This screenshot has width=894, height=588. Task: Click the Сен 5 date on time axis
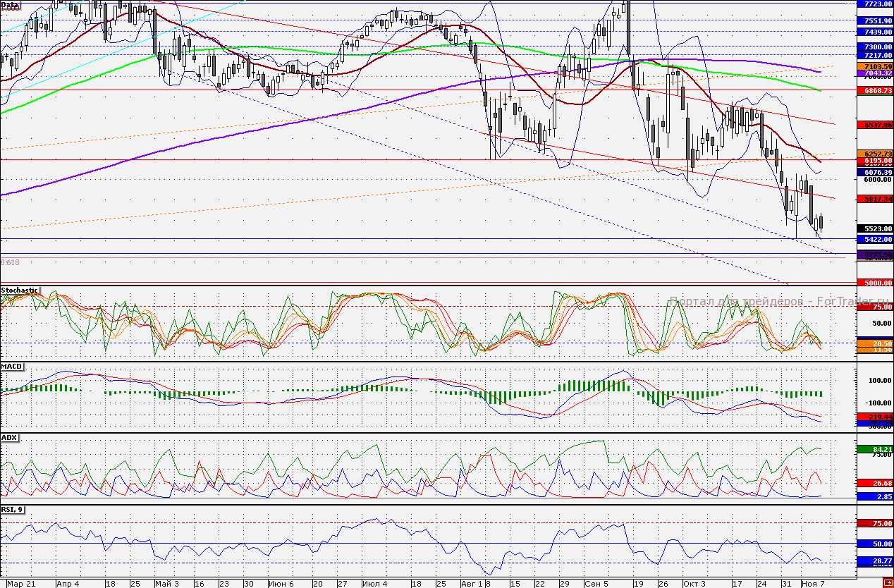point(596,584)
